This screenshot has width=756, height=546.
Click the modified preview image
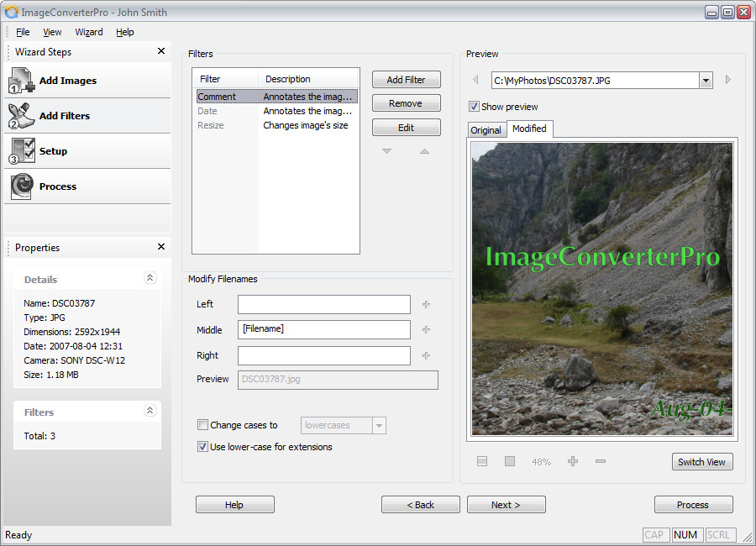point(602,289)
